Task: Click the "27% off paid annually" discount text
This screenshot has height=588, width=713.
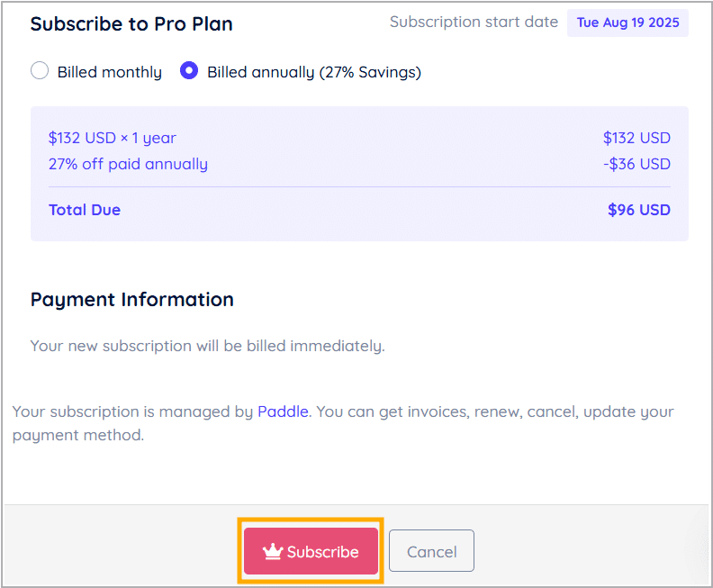Action: [128, 164]
